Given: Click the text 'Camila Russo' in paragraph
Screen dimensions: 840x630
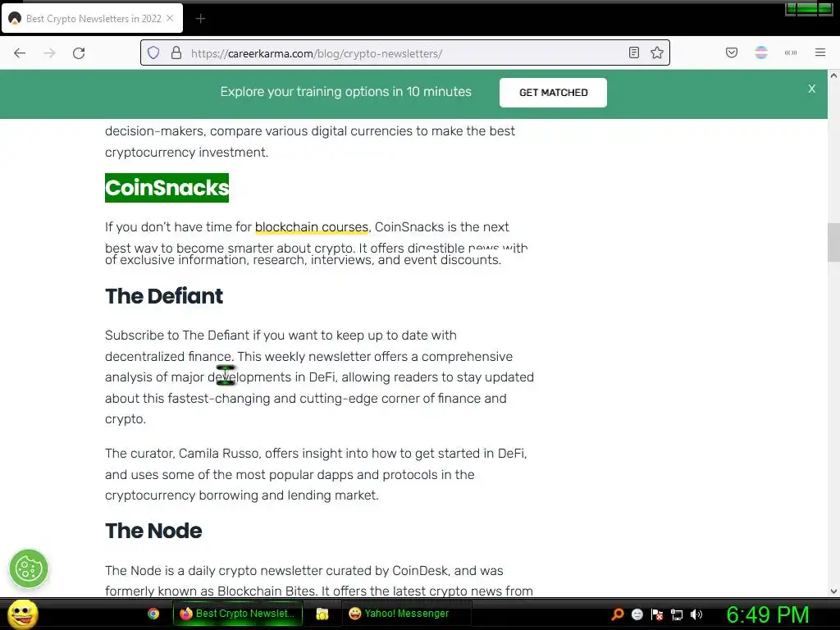Looking at the screenshot, I should tap(218, 454).
